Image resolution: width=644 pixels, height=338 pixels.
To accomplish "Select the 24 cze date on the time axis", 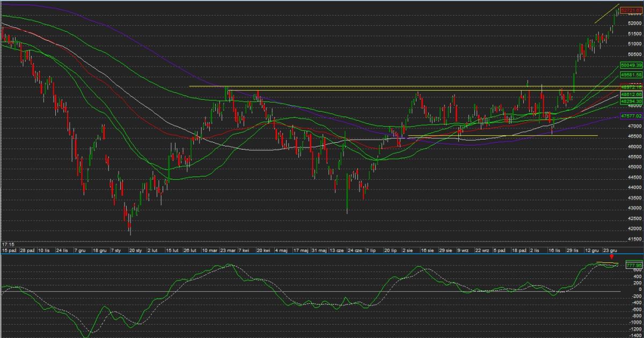I will pos(354,251).
